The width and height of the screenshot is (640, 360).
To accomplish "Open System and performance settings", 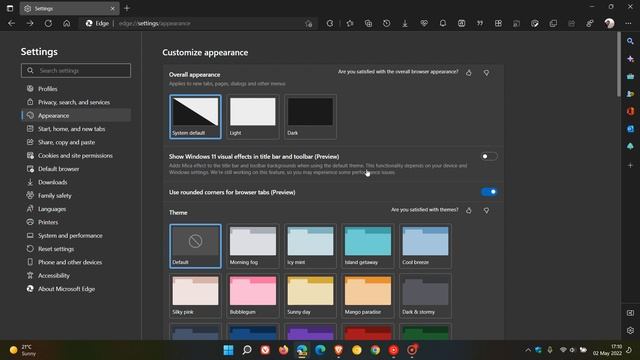I will point(76,236).
